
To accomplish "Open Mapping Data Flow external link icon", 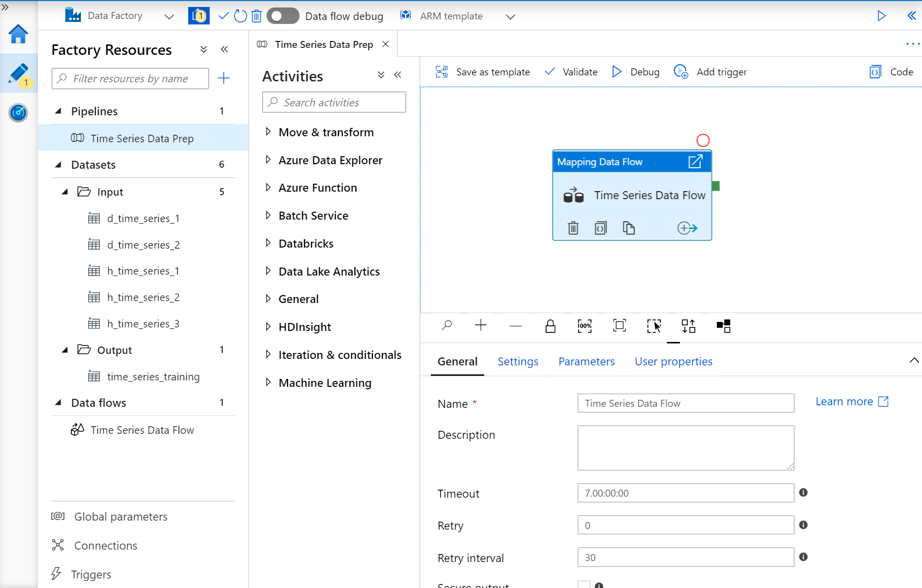I will tap(695, 162).
